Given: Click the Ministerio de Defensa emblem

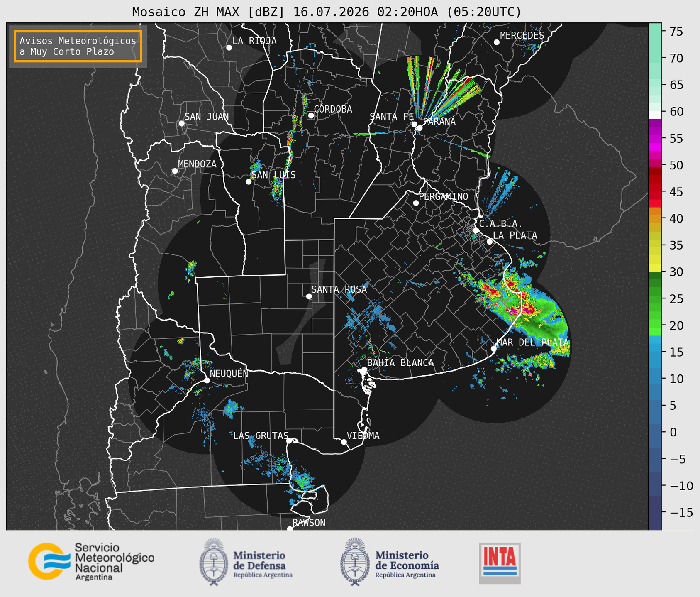Looking at the screenshot, I should point(213,562).
